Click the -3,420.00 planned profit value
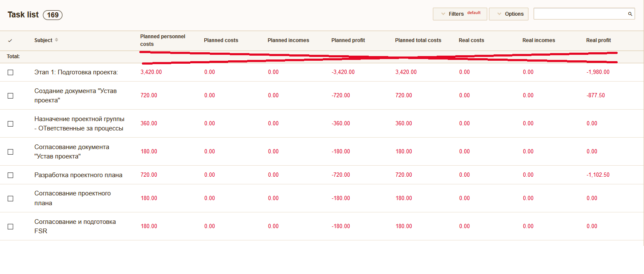Viewport: 644px width, 274px height. 343,72
